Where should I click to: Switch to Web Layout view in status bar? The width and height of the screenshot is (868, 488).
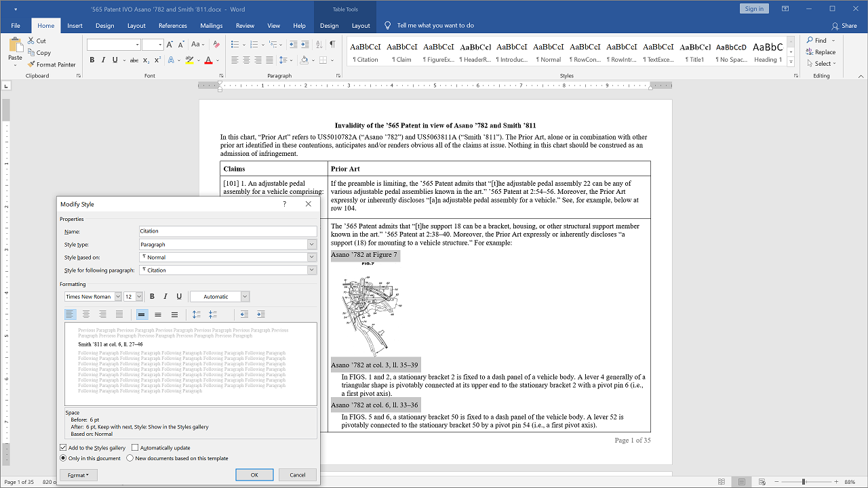point(762,482)
